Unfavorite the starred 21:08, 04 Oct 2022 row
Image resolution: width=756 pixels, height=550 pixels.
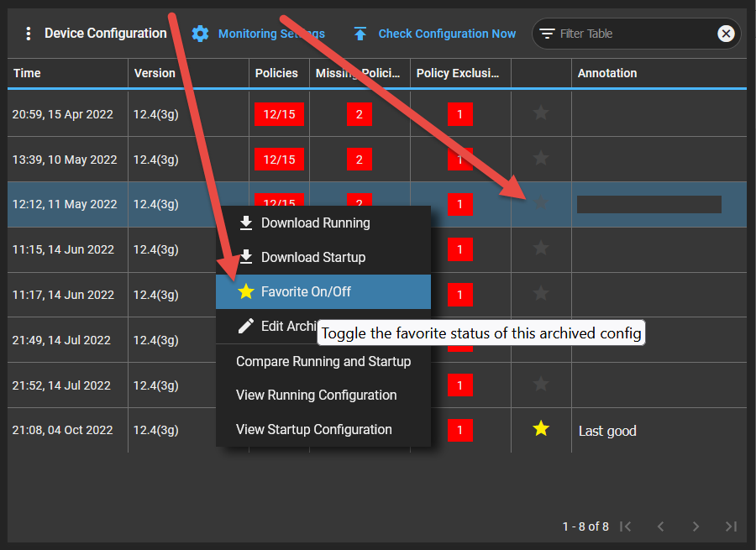tap(540, 428)
